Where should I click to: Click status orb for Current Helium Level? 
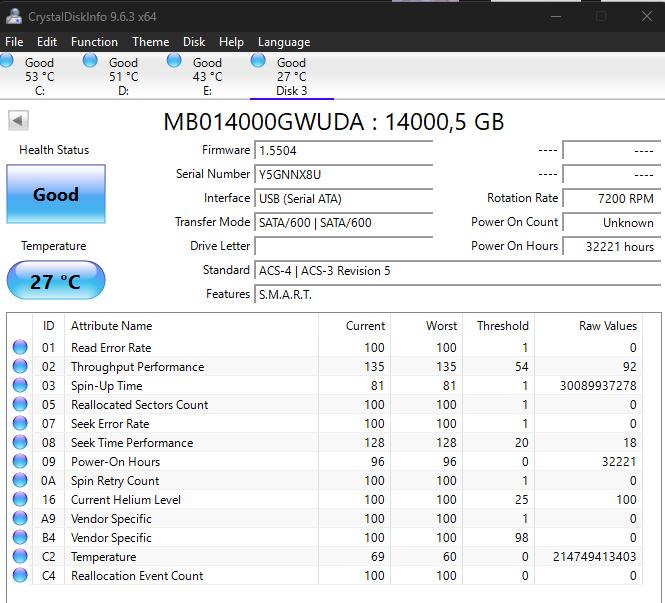(20, 500)
